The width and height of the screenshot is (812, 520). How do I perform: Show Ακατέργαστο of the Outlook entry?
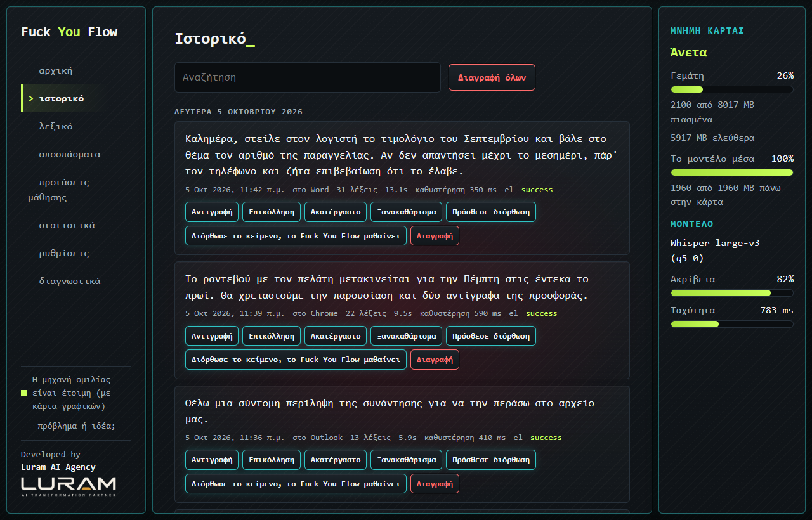click(x=336, y=460)
